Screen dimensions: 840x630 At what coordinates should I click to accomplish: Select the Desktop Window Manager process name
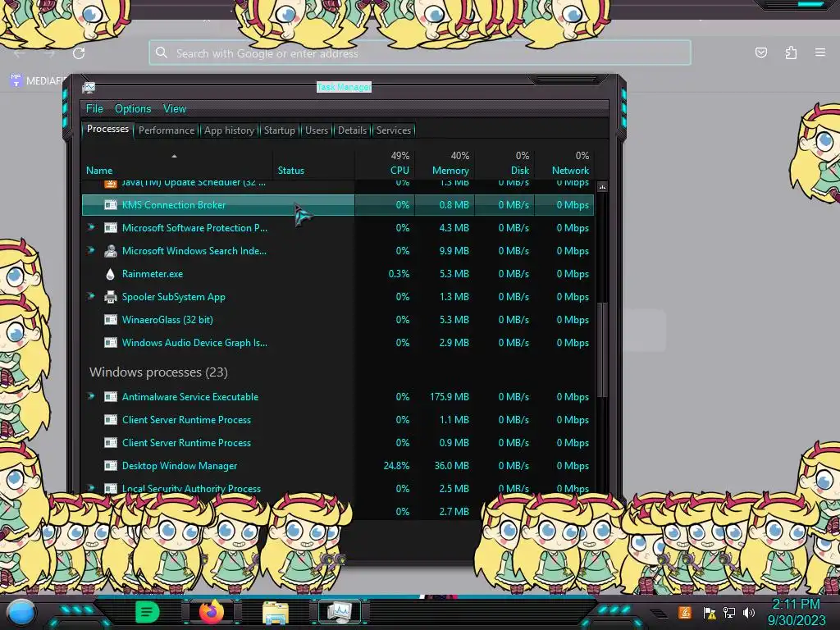(180, 466)
